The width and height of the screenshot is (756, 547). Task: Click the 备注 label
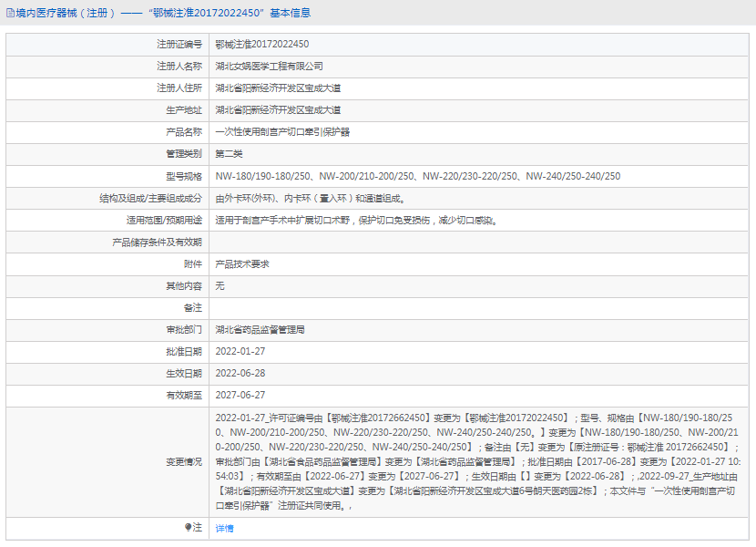click(193, 307)
